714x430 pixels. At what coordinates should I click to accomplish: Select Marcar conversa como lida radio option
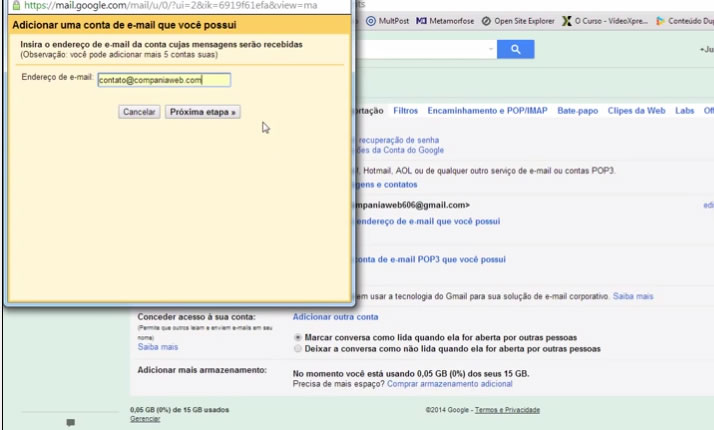298,338
